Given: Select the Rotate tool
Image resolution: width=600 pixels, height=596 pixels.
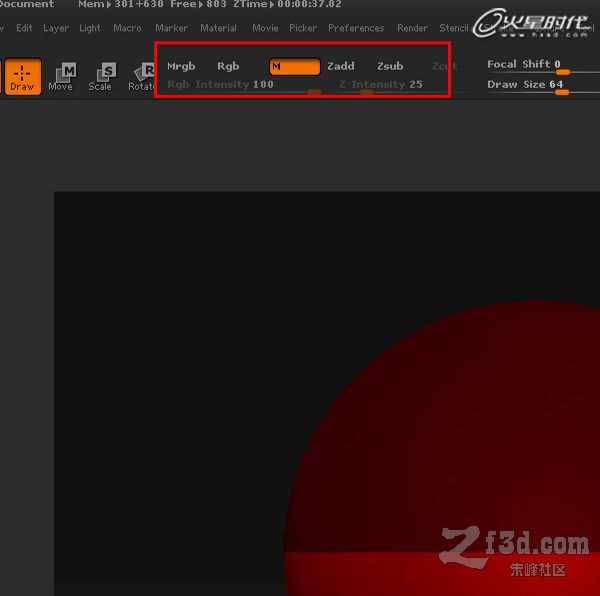Looking at the screenshot, I should 142,77.
